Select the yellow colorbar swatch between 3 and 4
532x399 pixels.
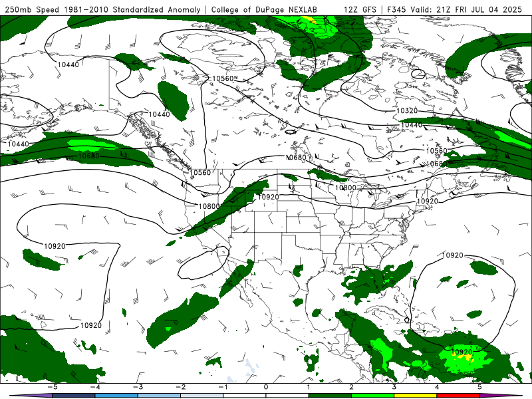coord(415,396)
